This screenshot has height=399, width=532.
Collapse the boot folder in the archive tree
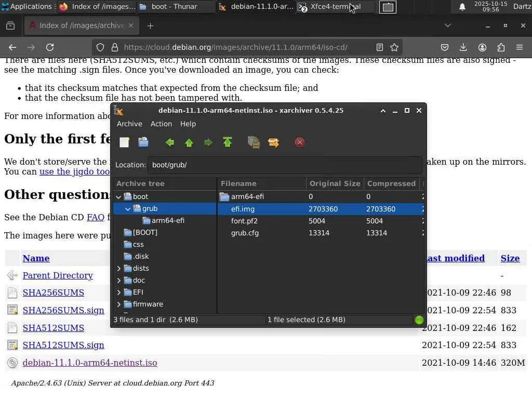(x=118, y=197)
